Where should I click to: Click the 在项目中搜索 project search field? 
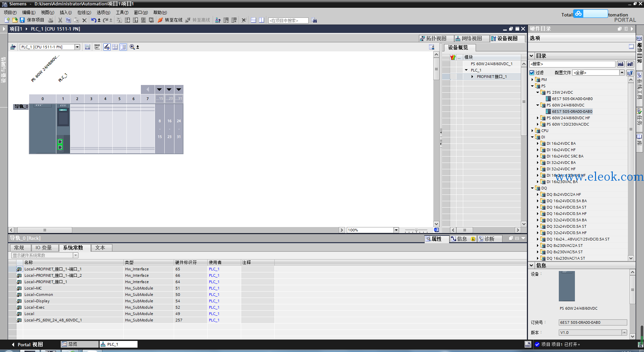[288, 20]
